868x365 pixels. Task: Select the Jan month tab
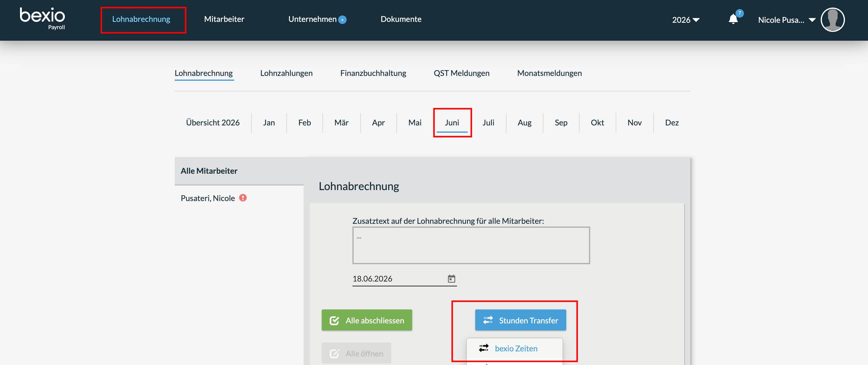pos(269,122)
